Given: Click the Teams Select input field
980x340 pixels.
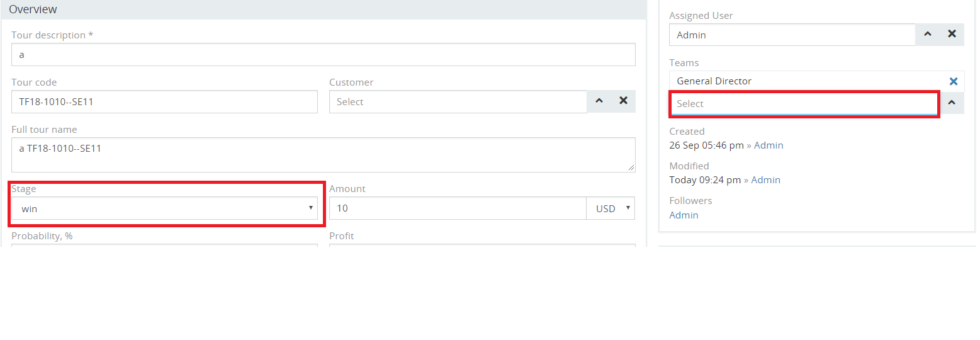Looking at the screenshot, I should (804, 103).
